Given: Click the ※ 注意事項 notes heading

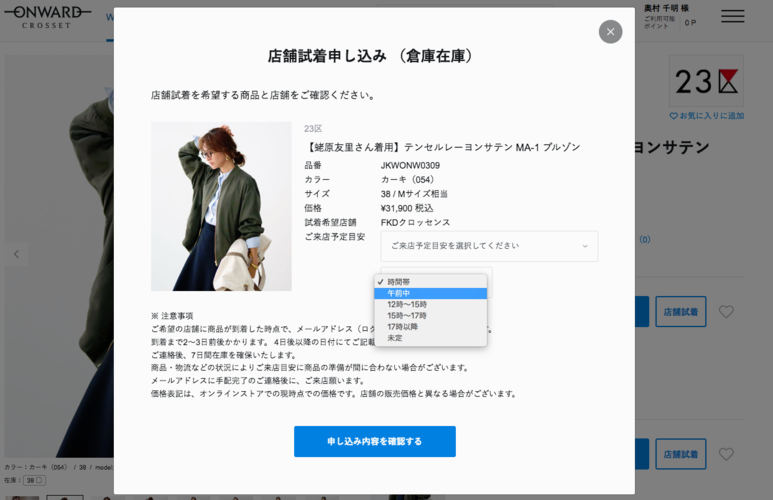Looking at the screenshot, I should click(x=172, y=316).
